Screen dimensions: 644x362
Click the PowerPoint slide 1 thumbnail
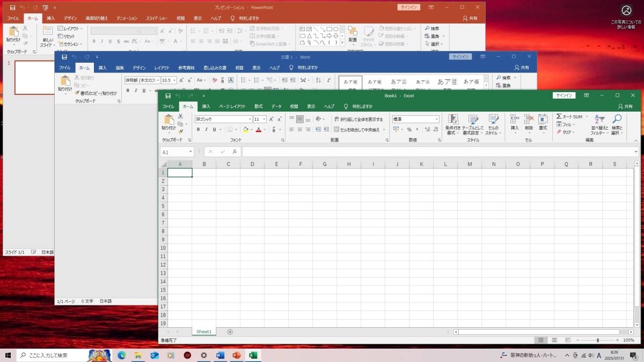coord(34,78)
